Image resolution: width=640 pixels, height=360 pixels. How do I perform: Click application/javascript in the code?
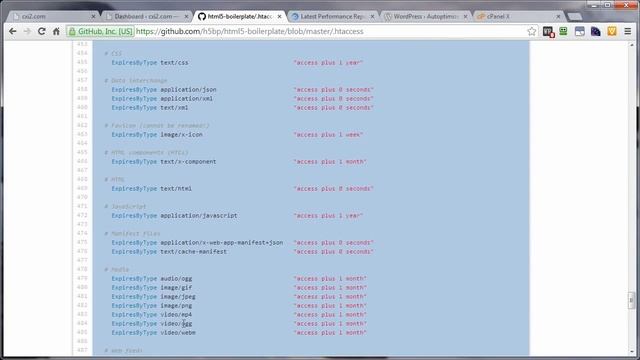199,216
